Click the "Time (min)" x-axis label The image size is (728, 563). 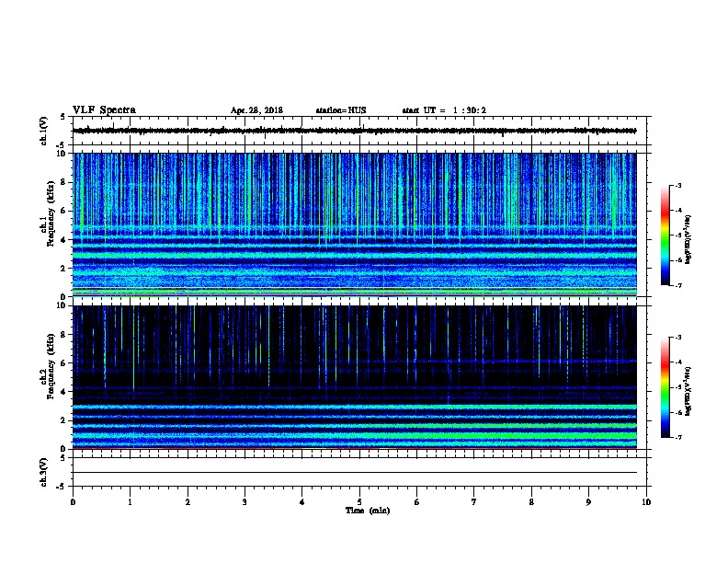368,511
